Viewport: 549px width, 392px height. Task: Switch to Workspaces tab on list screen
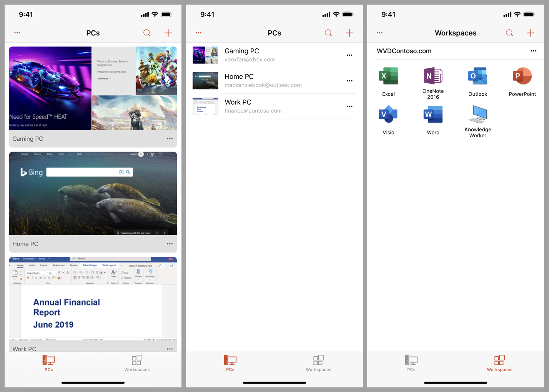(x=318, y=363)
